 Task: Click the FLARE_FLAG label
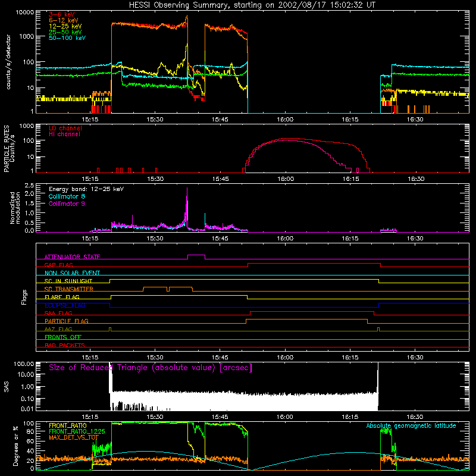(x=62, y=297)
